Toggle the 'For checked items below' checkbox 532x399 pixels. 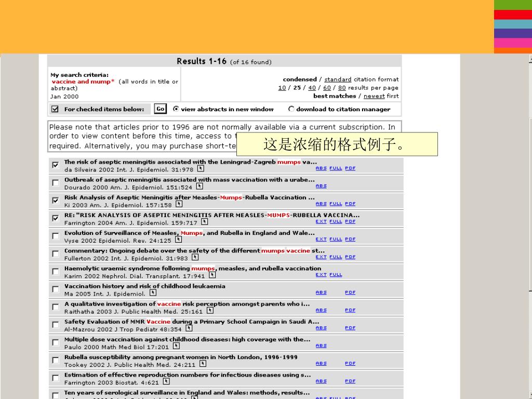[55, 109]
